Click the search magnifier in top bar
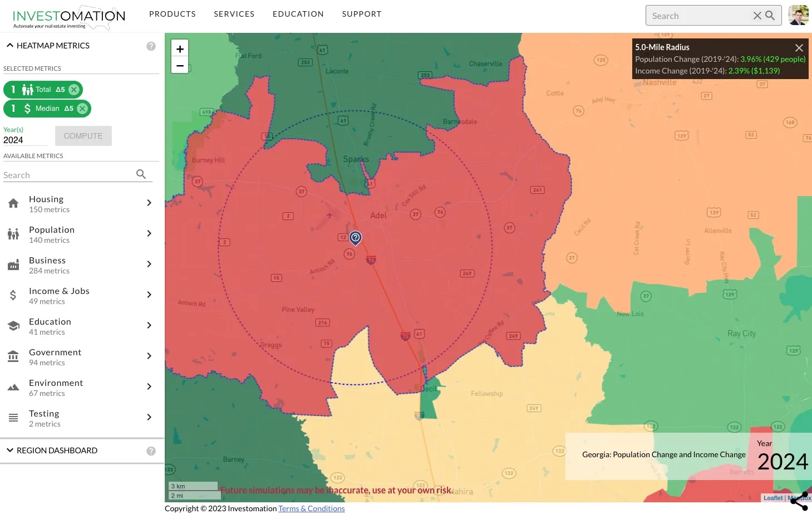The image size is (812, 514). pos(770,16)
